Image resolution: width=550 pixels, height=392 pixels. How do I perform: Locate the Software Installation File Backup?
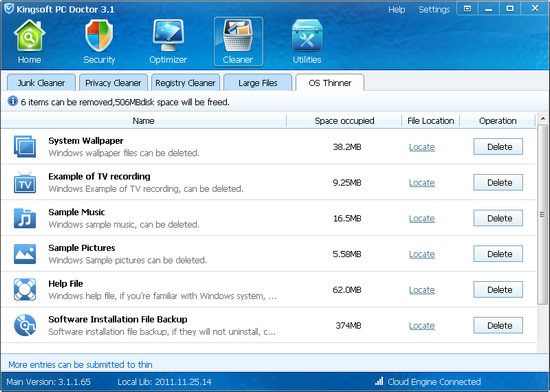point(422,326)
